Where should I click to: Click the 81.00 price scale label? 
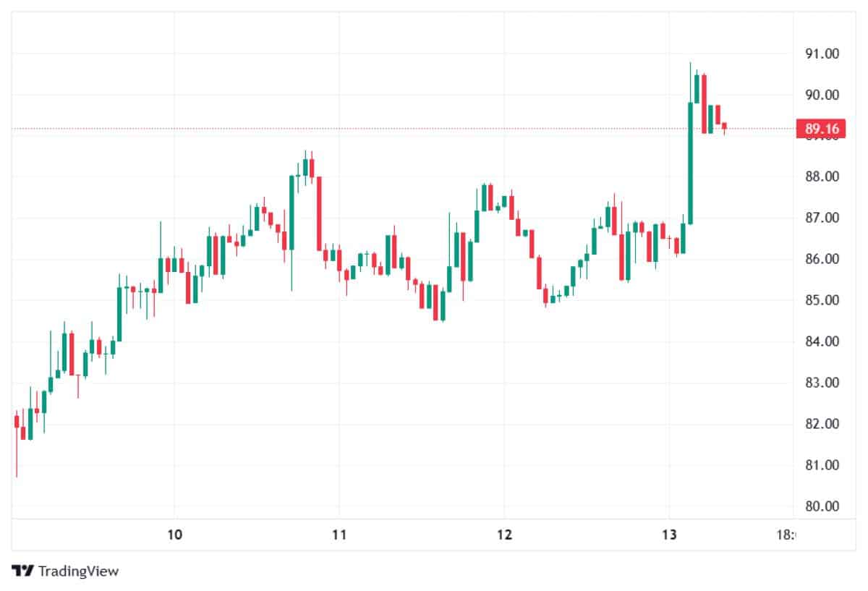822,465
